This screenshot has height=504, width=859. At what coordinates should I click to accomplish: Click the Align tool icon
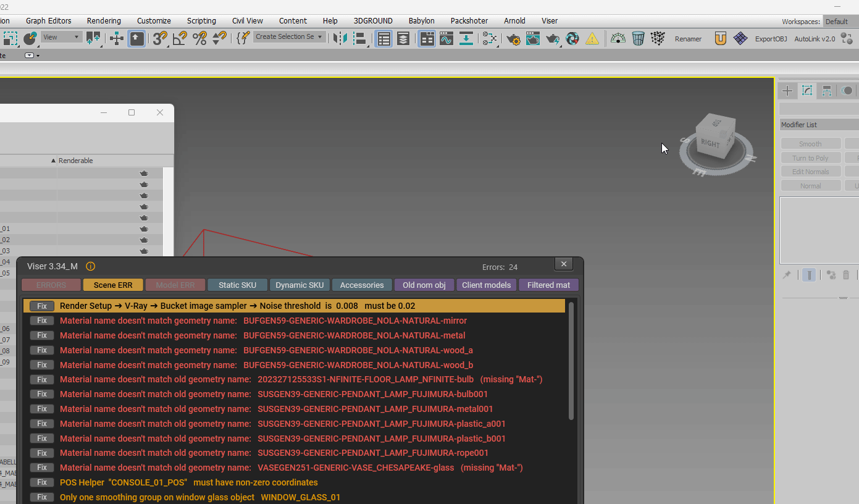click(359, 38)
